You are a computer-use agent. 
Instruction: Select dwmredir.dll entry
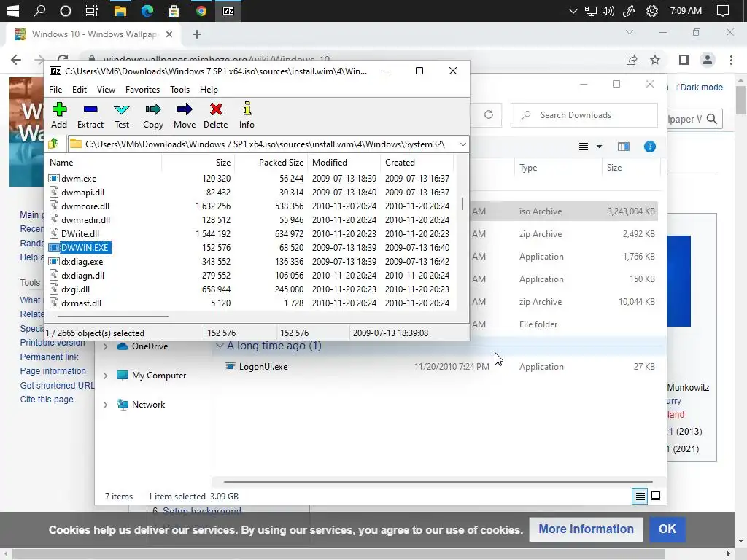pyautogui.click(x=85, y=220)
